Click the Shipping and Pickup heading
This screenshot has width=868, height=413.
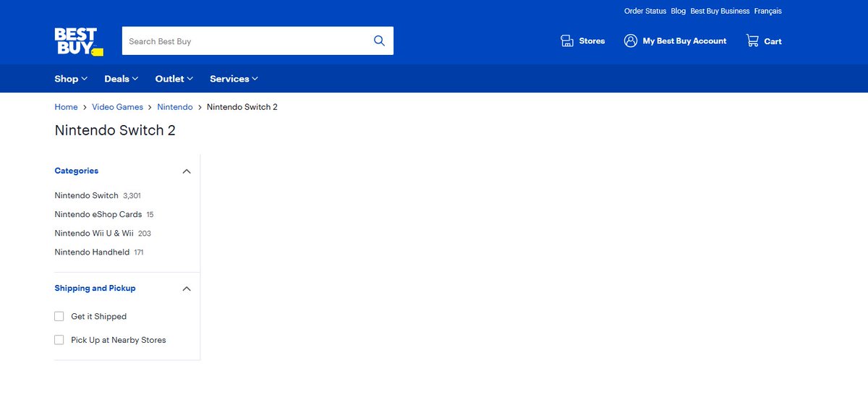pos(95,288)
